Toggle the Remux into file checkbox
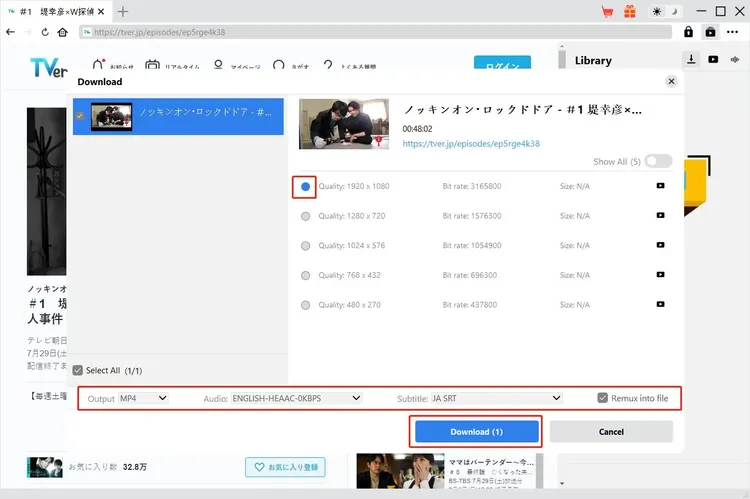The width and height of the screenshot is (750, 499). coord(602,398)
